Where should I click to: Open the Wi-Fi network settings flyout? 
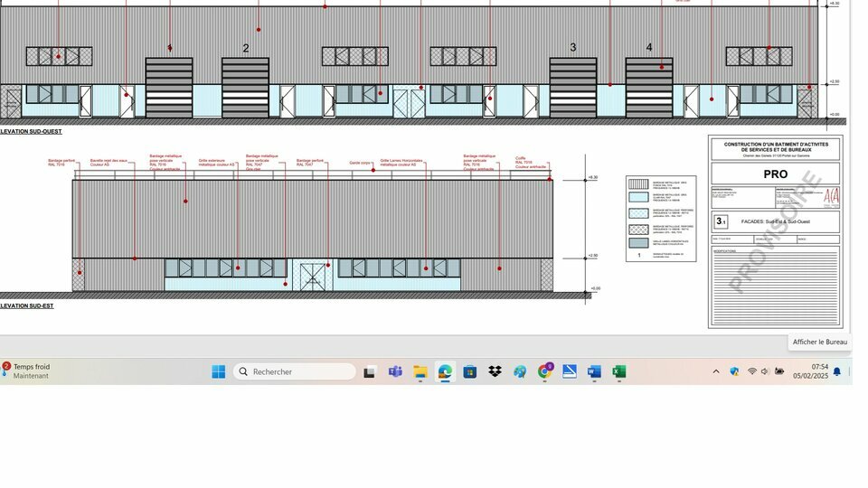click(751, 371)
